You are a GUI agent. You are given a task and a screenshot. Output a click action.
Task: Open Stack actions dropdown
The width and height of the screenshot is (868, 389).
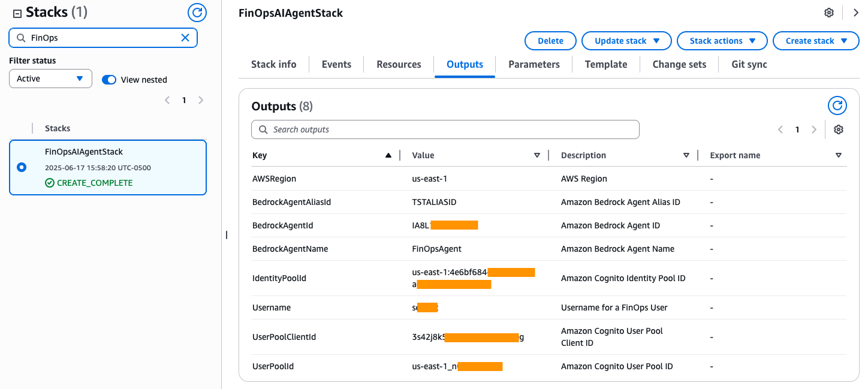point(722,41)
